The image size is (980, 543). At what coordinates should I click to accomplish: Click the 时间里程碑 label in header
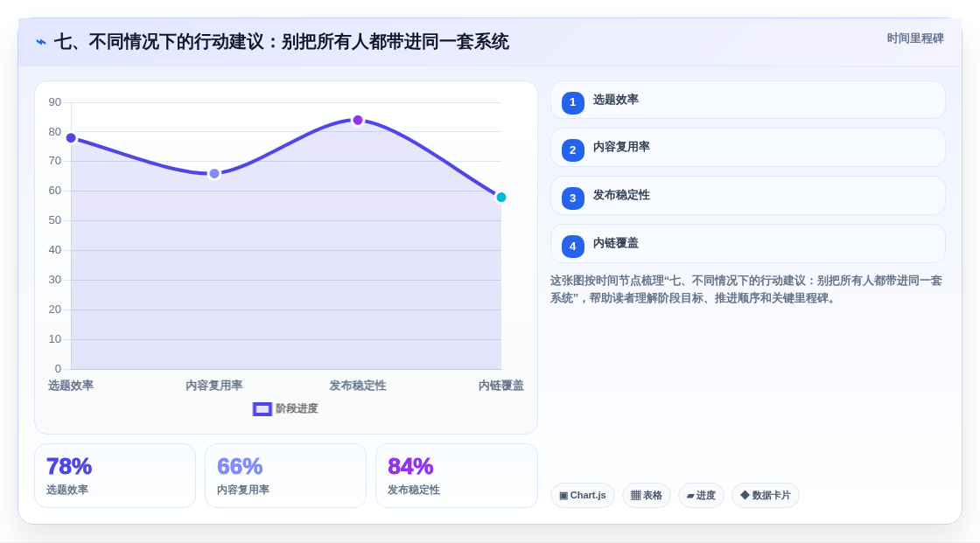[x=915, y=38]
